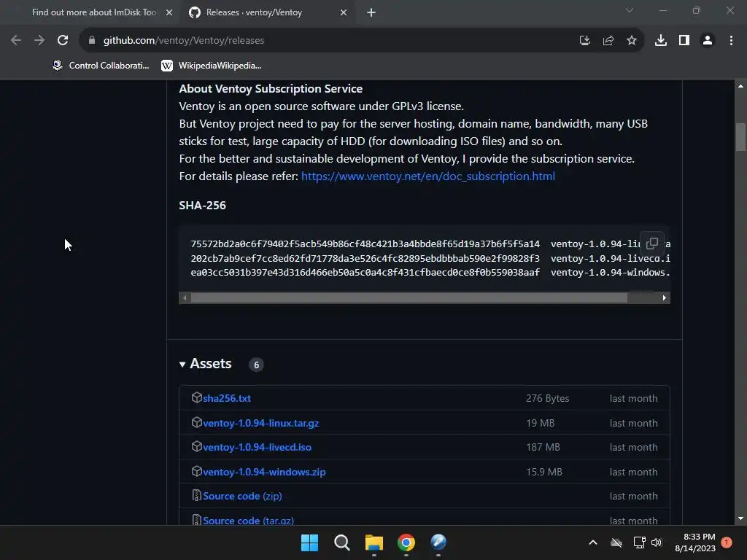This screenshot has width=747, height=560.
Task: Close the ImDisk Toolkit tab
Action: 169,13
